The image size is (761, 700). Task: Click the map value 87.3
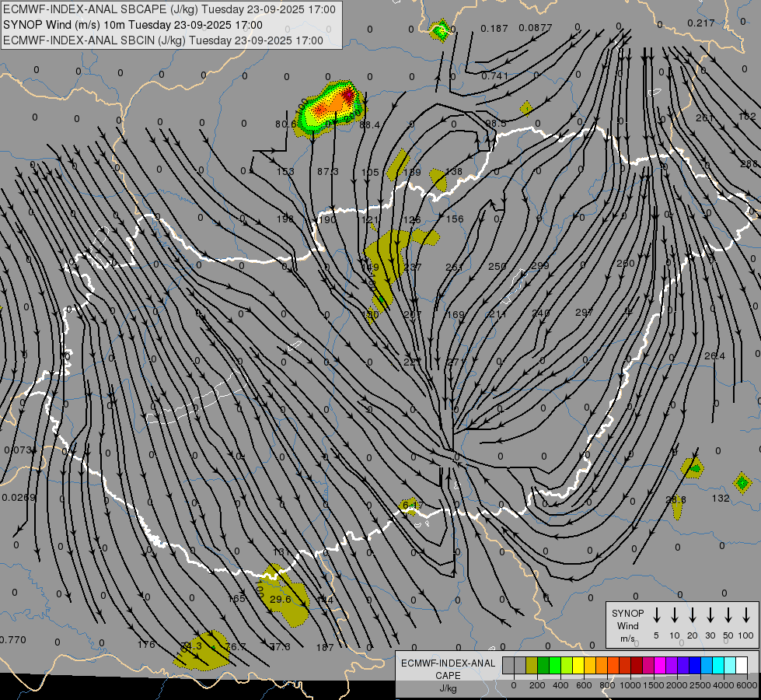[327, 171]
